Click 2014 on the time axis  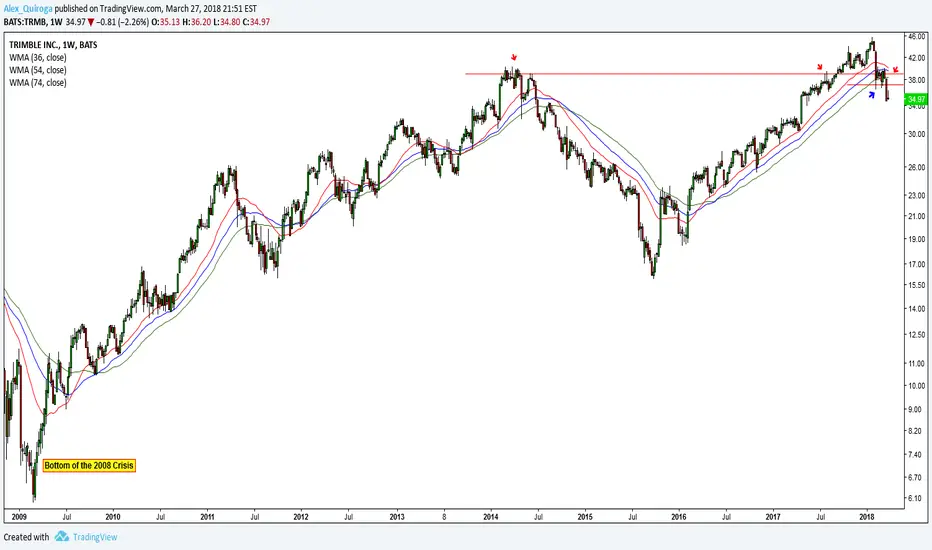click(x=491, y=517)
